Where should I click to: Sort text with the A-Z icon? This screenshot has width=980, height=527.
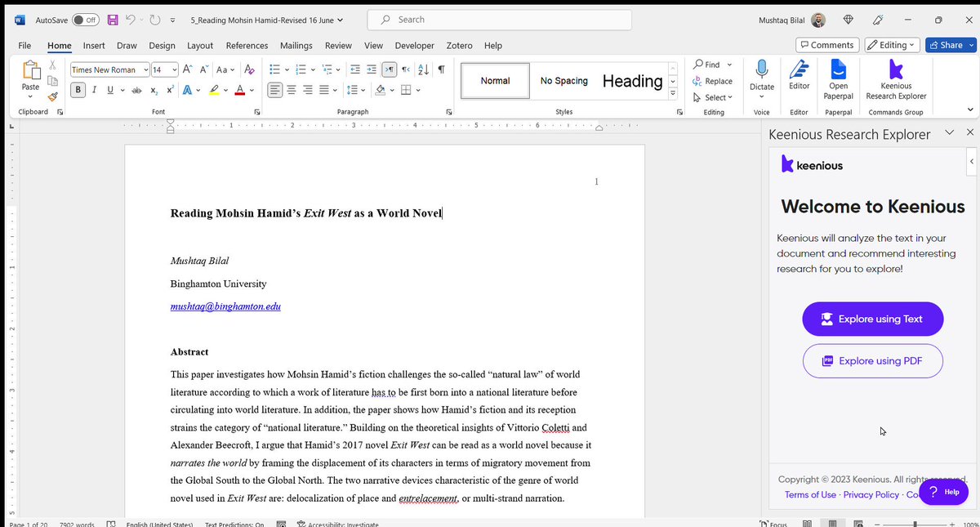point(424,69)
